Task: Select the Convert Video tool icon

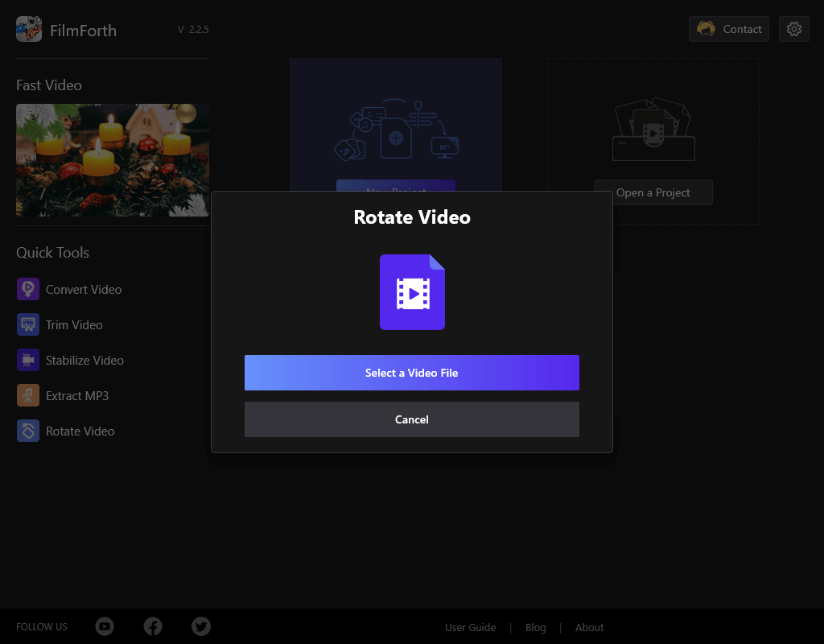Action: pos(28,289)
